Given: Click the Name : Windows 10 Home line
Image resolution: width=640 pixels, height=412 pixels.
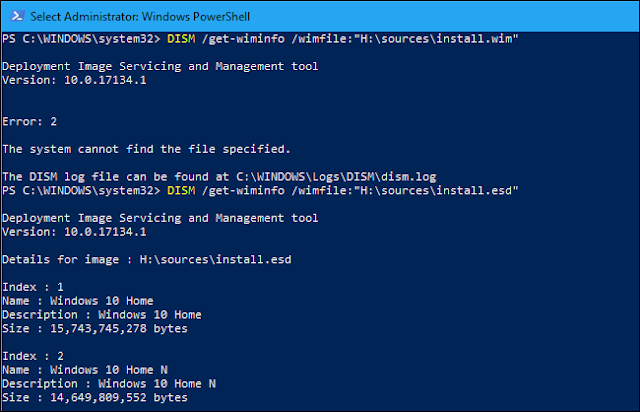Looking at the screenshot, I should coord(78,300).
